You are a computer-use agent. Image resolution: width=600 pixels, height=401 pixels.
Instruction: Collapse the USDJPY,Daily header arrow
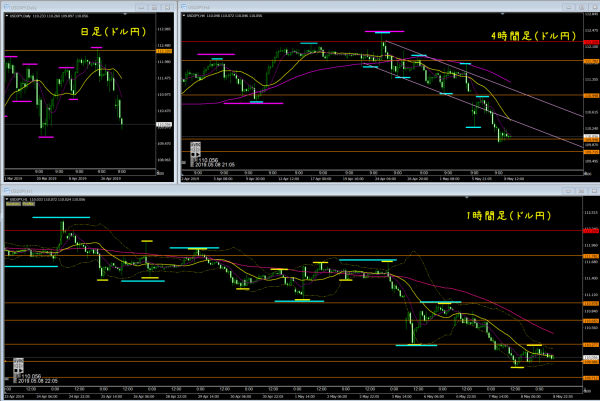[x=7, y=16]
